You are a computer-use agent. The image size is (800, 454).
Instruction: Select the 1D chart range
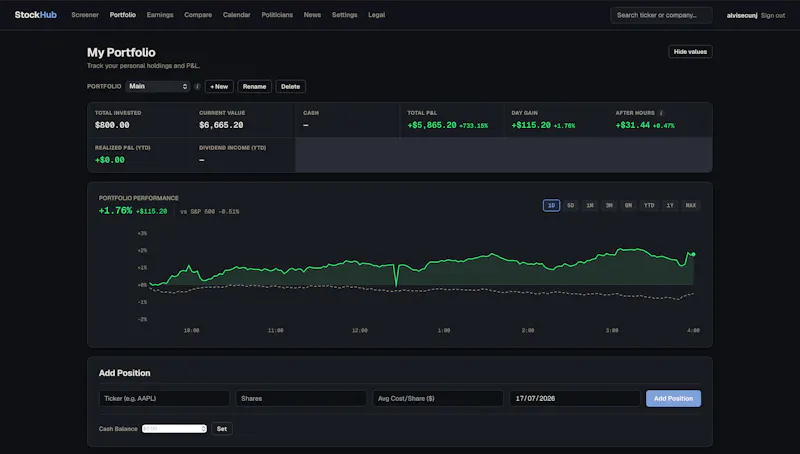click(551, 206)
